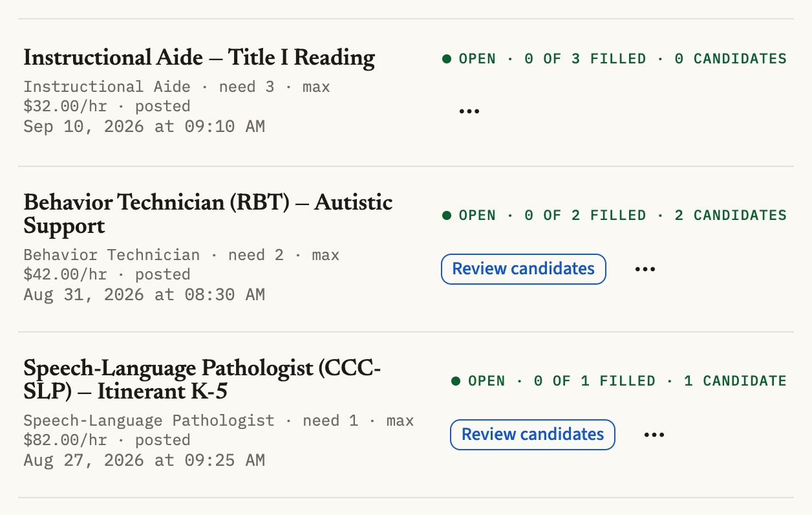Select the '0 OF 2 FILLED · 2 CANDIDATES' status
Image resolution: width=812 pixels, height=515 pixels.
click(x=656, y=215)
